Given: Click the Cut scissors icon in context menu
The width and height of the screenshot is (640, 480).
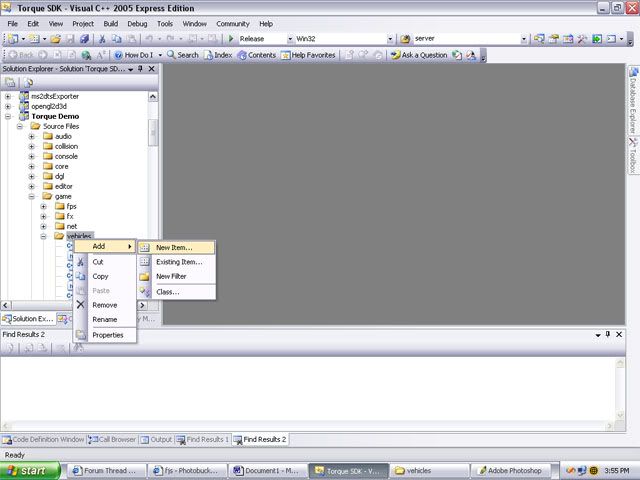Looking at the screenshot, I should pyautogui.click(x=81, y=262).
